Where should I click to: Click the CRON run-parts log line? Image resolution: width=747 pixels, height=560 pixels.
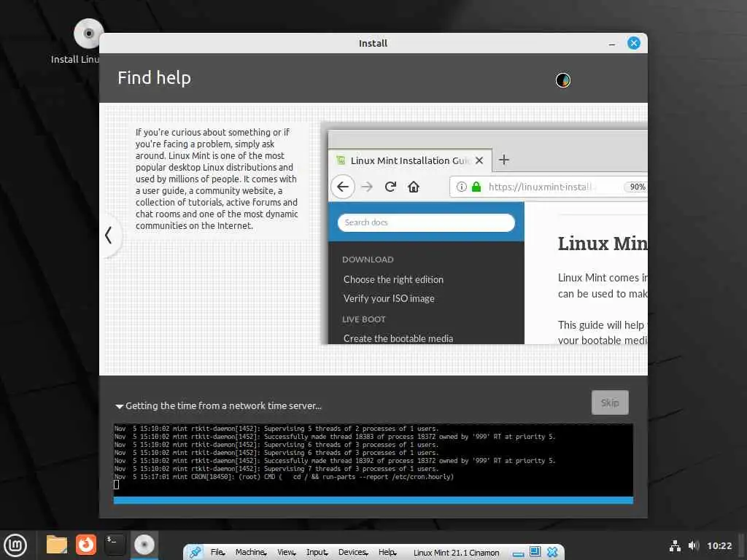coord(284,477)
